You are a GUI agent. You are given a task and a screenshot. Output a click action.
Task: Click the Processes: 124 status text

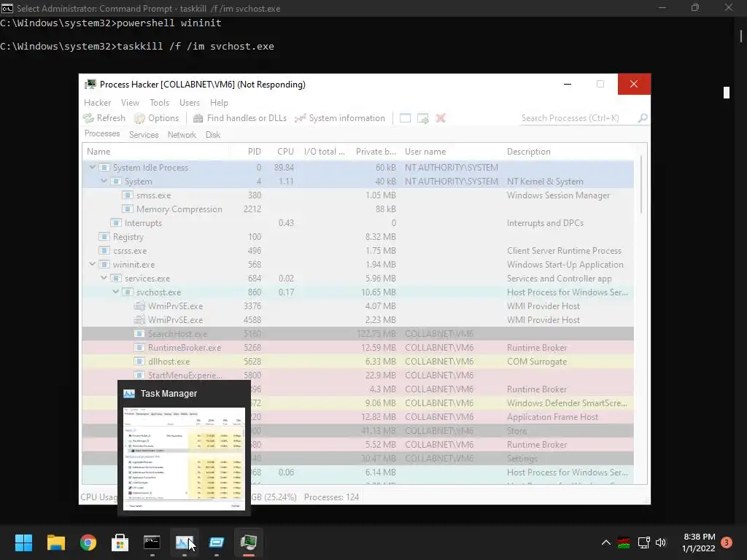tap(332, 497)
